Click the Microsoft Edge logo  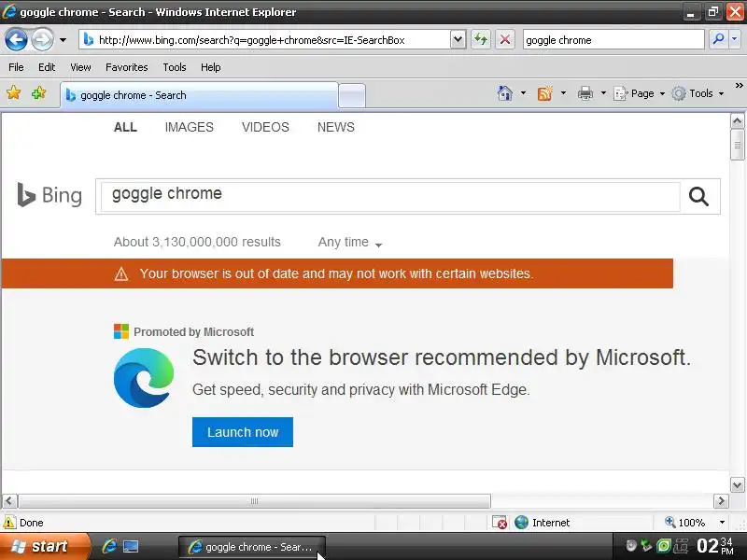pos(144,378)
